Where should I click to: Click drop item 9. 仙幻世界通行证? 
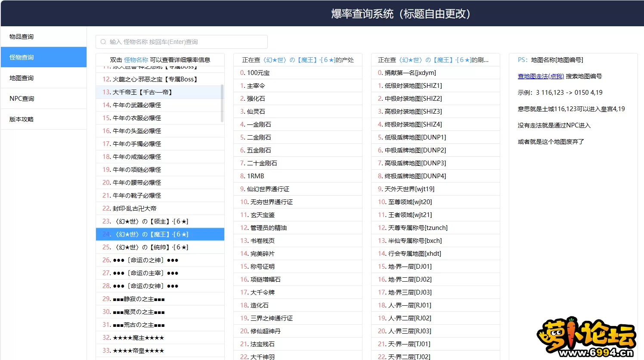tap(298, 189)
